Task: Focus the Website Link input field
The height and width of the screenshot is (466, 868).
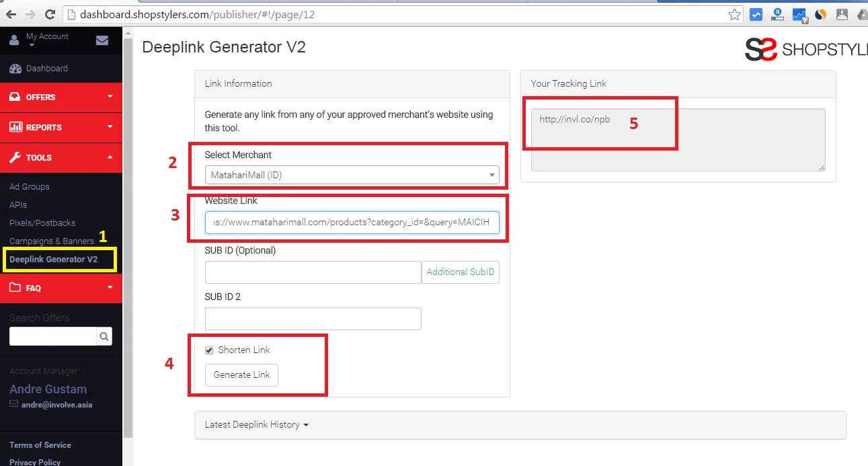Action: click(352, 222)
